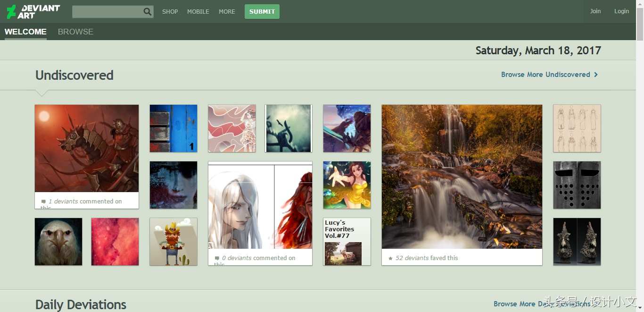Open the medieval knight helmet photo
This screenshot has height=312, width=644.
pyautogui.click(x=577, y=185)
